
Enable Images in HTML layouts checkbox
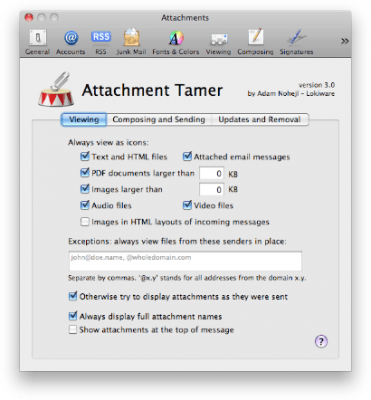coord(85,222)
